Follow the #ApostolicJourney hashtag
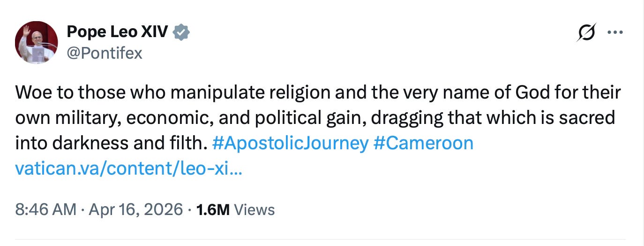 pos(290,143)
